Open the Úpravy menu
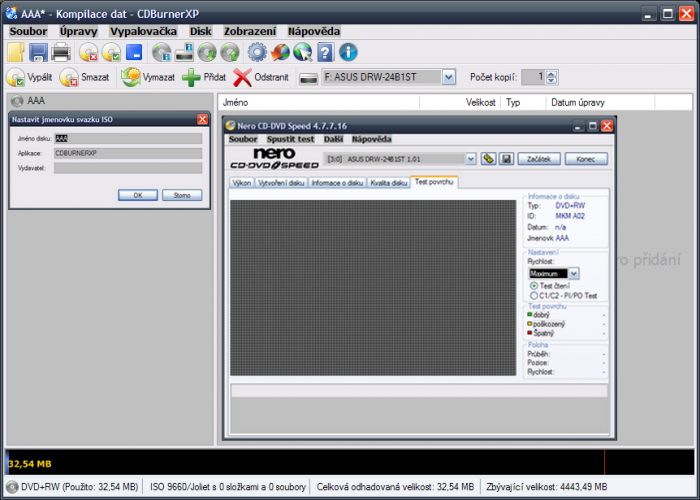The image size is (700, 500). click(x=79, y=31)
